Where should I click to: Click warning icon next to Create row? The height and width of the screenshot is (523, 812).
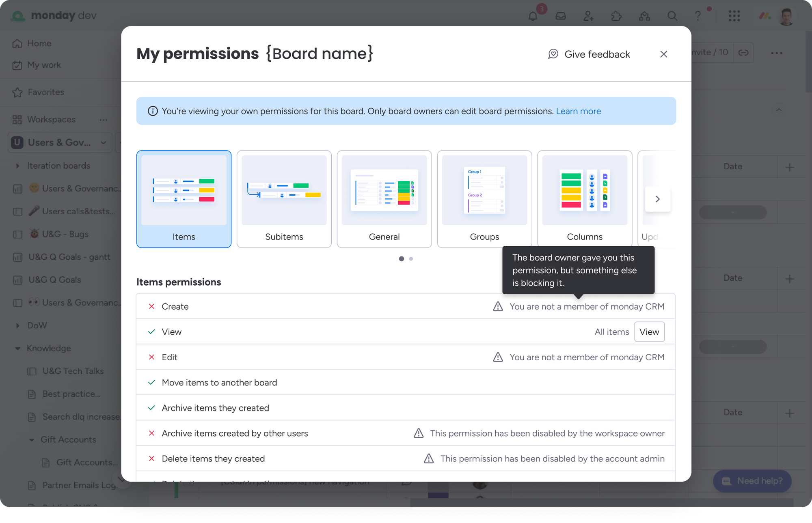(498, 306)
